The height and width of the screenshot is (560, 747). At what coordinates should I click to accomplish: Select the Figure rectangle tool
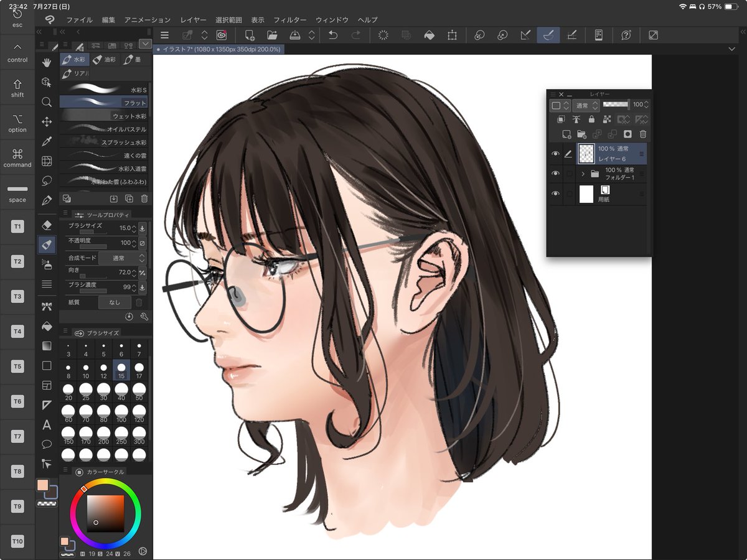[x=47, y=365]
